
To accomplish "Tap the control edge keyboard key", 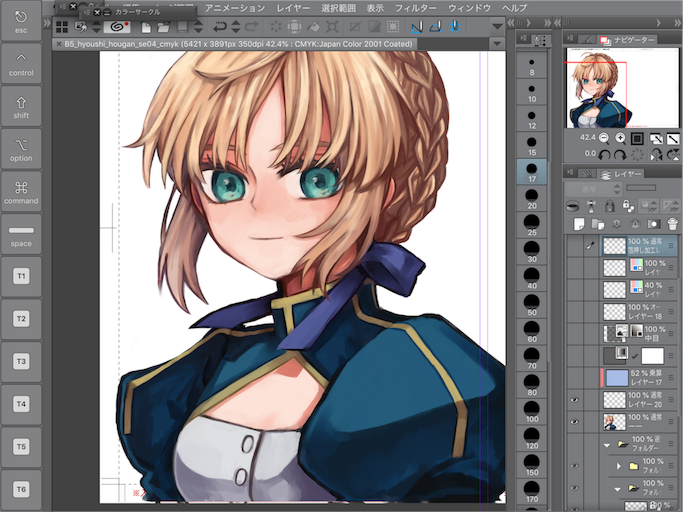I will (x=21, y=64).
